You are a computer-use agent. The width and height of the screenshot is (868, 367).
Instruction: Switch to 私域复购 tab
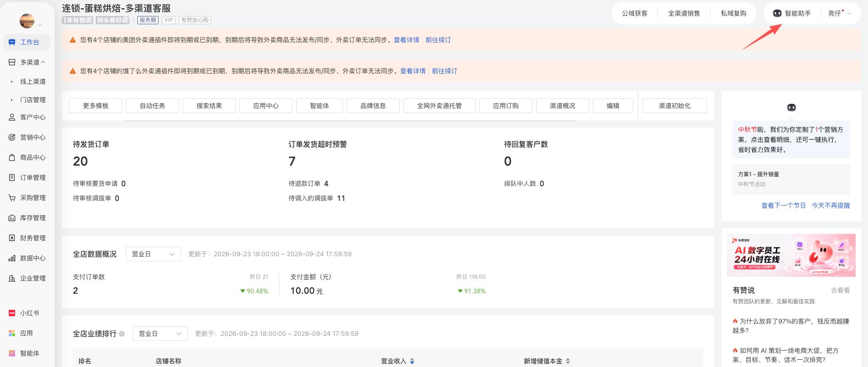pos(733,13)
